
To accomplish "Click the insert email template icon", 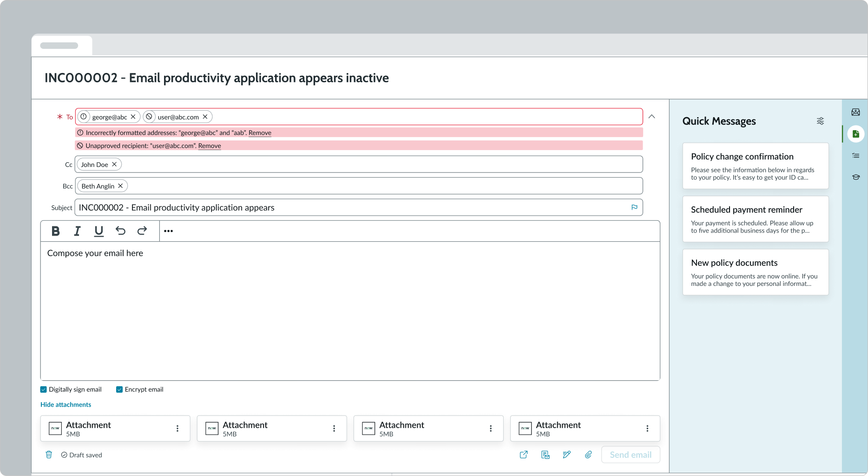I will tap(545, 455).
